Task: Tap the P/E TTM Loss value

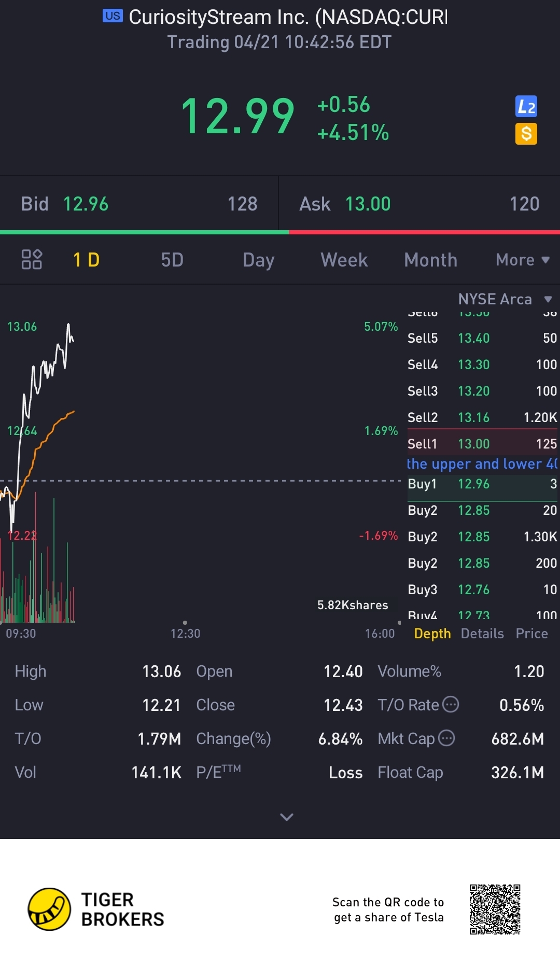Action: [x=345, y=773]
